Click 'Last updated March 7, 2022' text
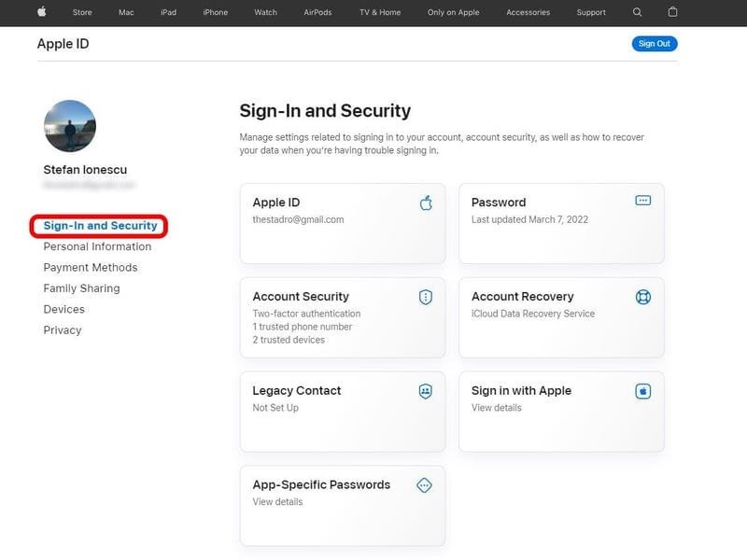The width and height of the screenshot is (747, 560). pos(529,219)
